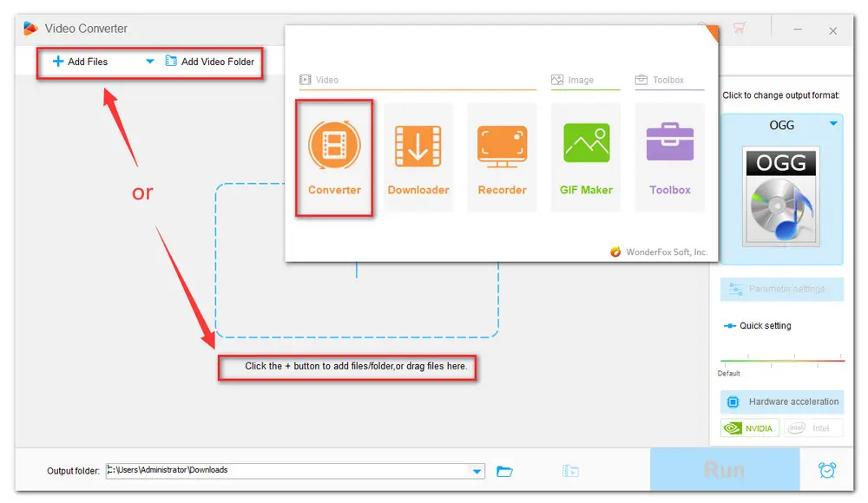This screenshot has height=503, width=868.
Task: Open the Downloader module
Action: click(x=418, y=157)
